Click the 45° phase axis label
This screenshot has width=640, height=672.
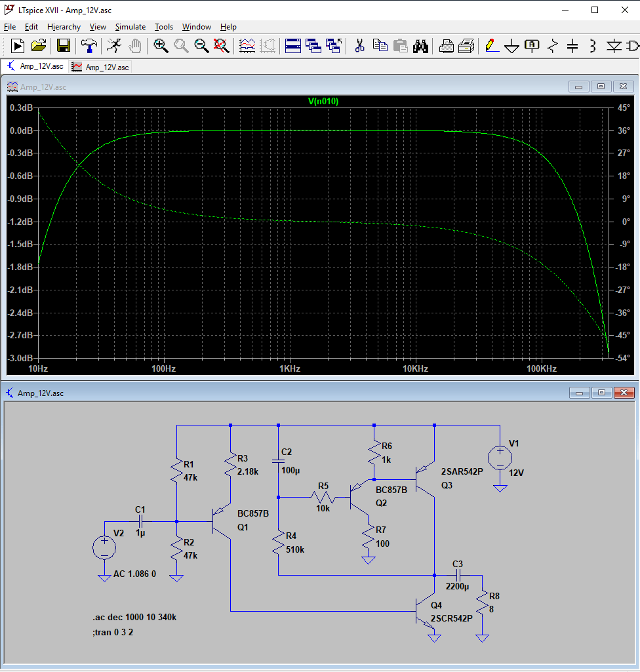pos(624,108)
